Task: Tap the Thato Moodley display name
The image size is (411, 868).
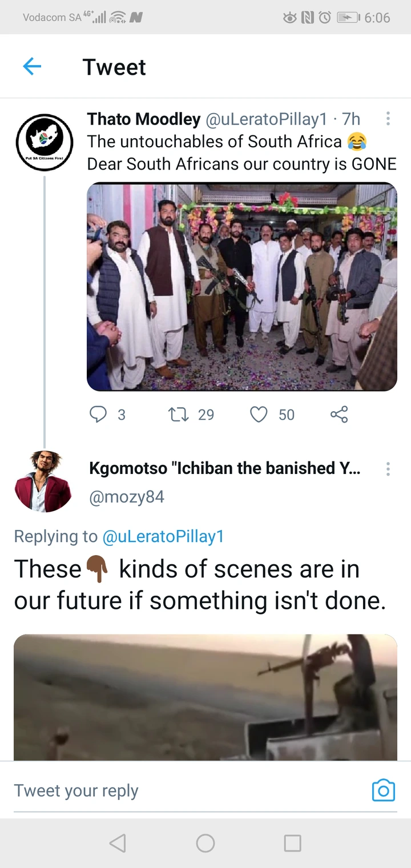Action: (x=144, y=119)
